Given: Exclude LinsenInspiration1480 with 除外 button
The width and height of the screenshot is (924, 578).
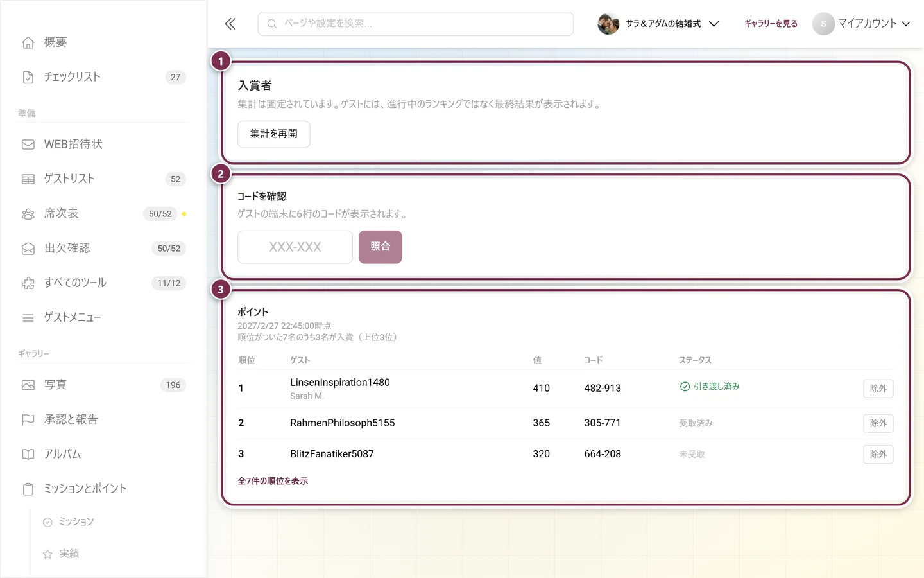Looking at the screenshot, I should (x=878, y=389).
